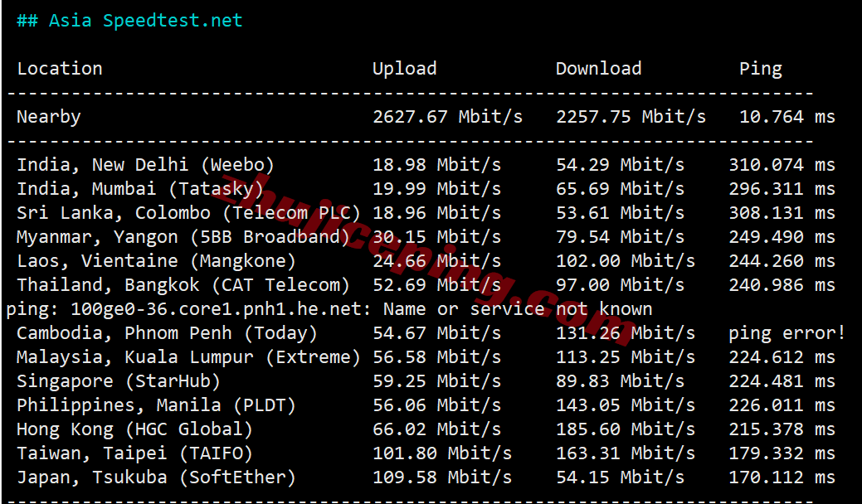
Task: Click 'Taiwan, Taipei (TAIFO)' row label
Action: [x=134, y=453]
